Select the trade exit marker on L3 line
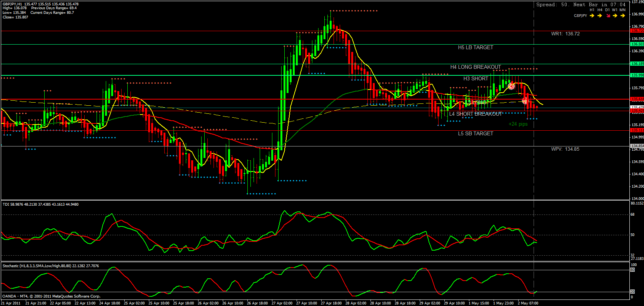The image size is (644, 306). tap(525, 101)
